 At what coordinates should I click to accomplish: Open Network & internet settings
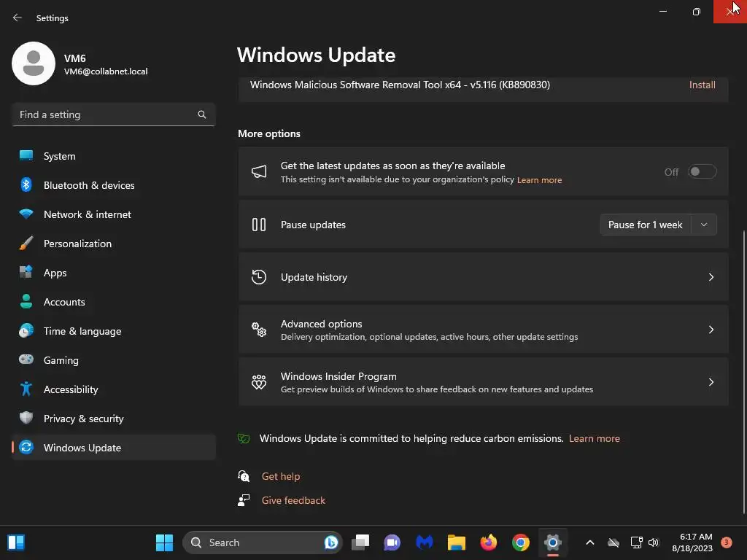[113, 214]
